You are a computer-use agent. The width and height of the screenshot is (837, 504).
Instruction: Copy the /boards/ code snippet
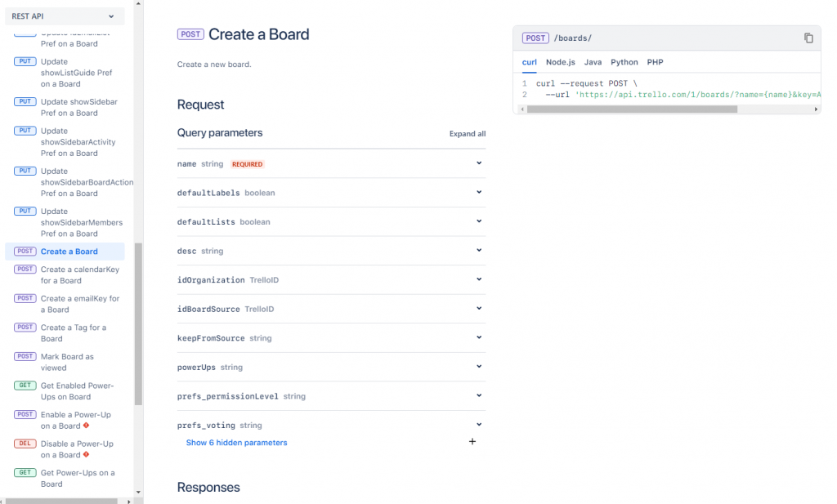808,38
